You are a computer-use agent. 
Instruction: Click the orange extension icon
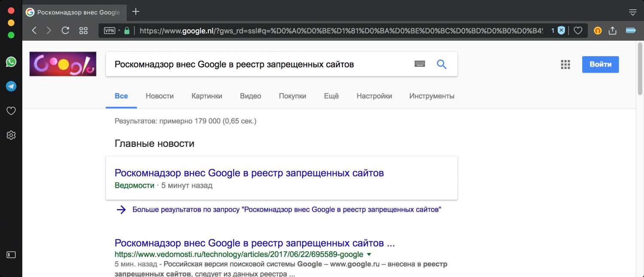pos(597,30)
